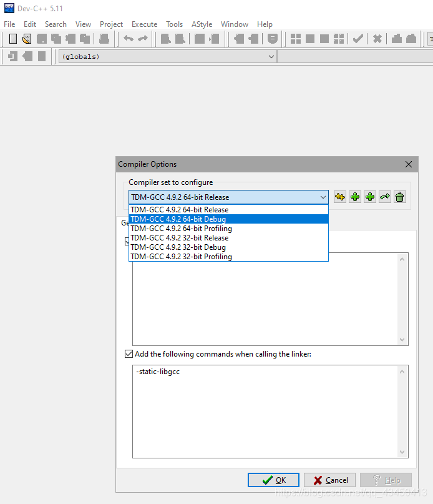Confirm with the OK button

pos(273,480)
